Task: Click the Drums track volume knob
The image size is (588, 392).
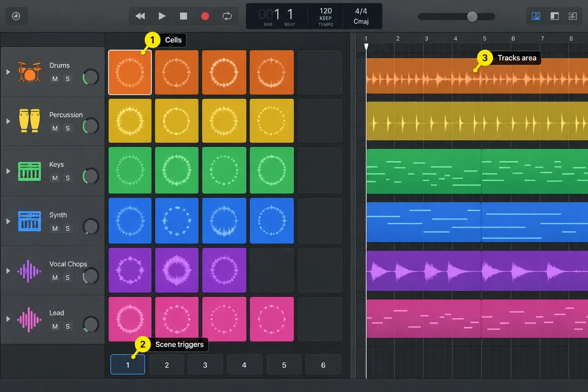Action: (91, 77)
